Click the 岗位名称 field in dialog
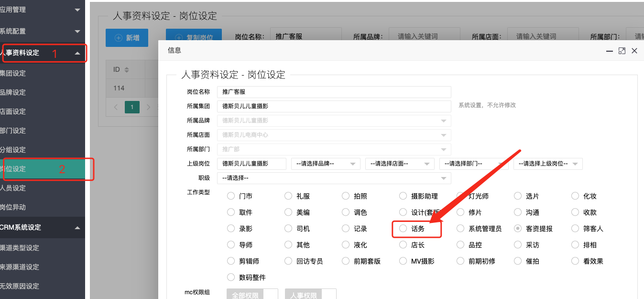644x299 pixels. (x=334, y=92)
